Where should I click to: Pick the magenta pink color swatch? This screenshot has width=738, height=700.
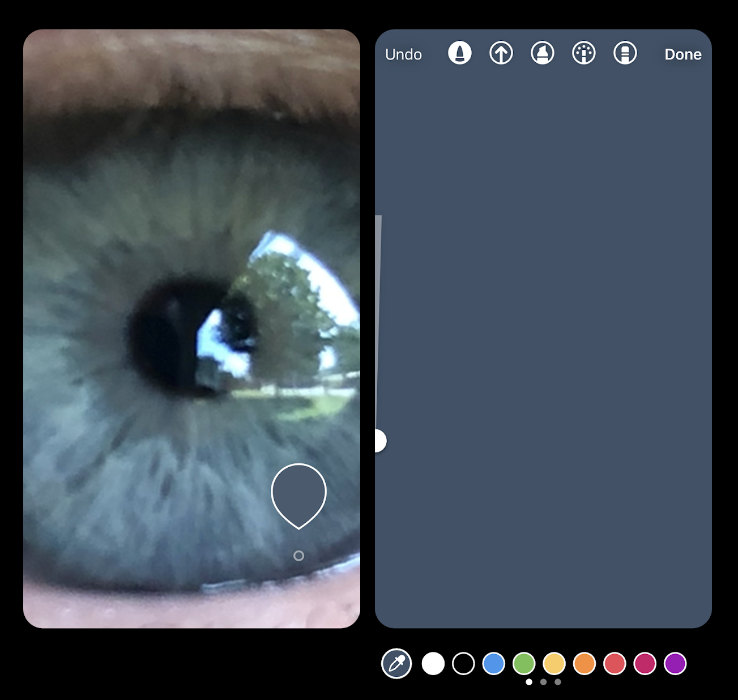pos(645,663)
